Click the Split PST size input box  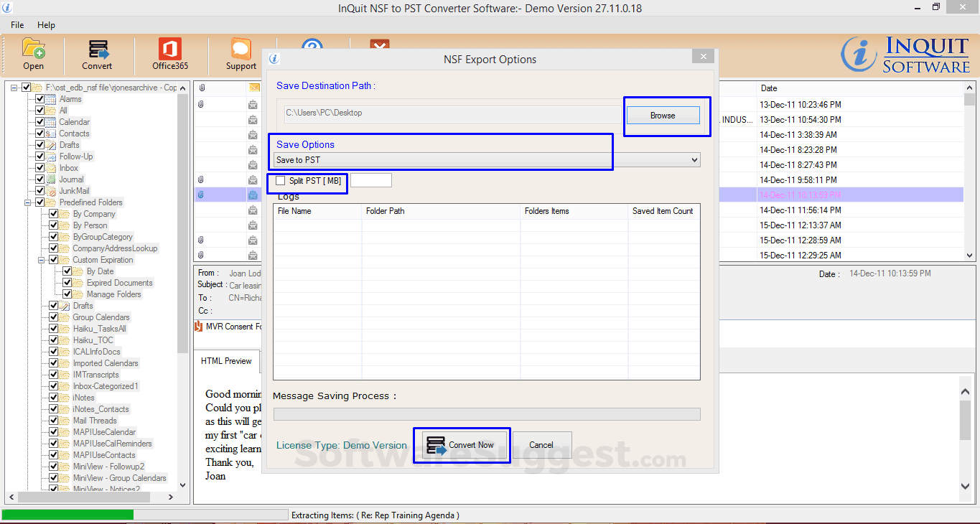(x=371, y=180)
